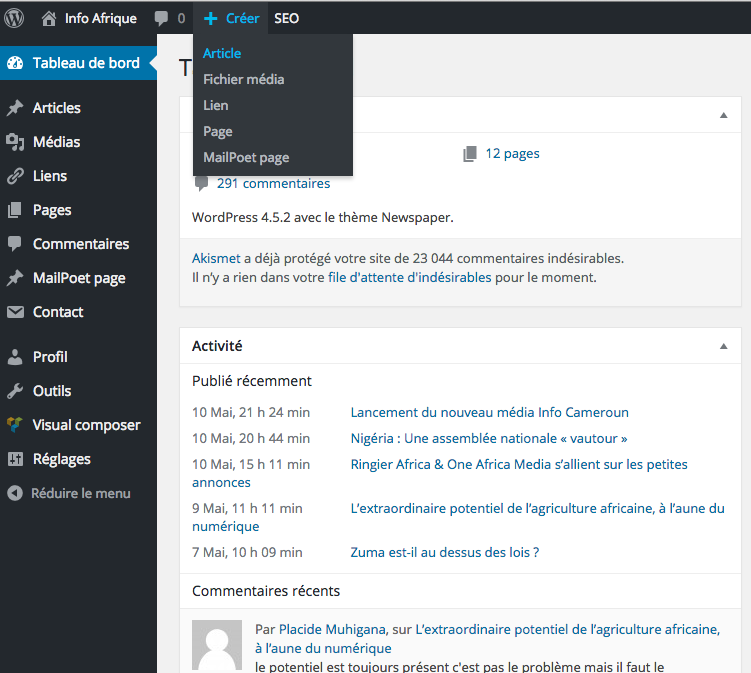The width and height of the screenshot is (751, 673).
Task: Open the 291 commentaires link
Action: [272, 183]
